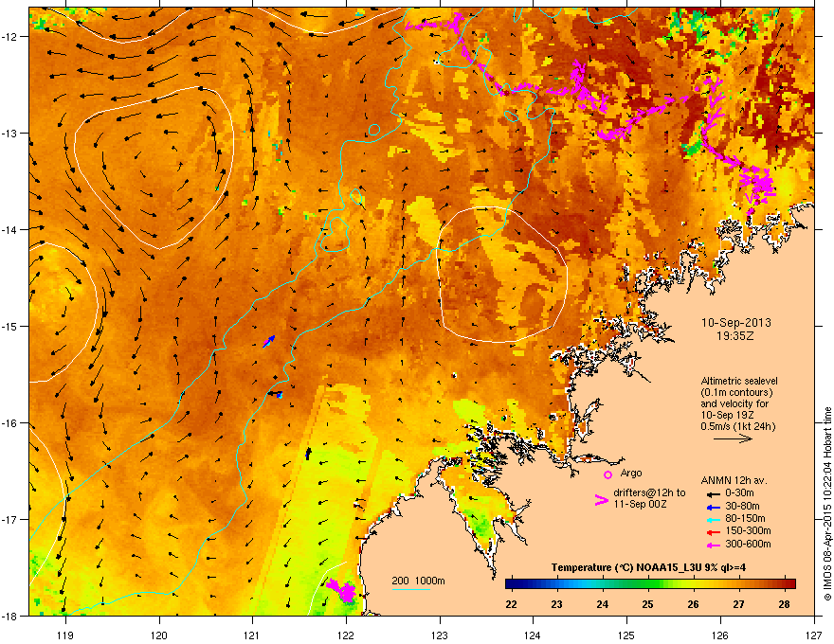Click the magenta 300-600m arrow legend symbol

click(x=714, y=546)
